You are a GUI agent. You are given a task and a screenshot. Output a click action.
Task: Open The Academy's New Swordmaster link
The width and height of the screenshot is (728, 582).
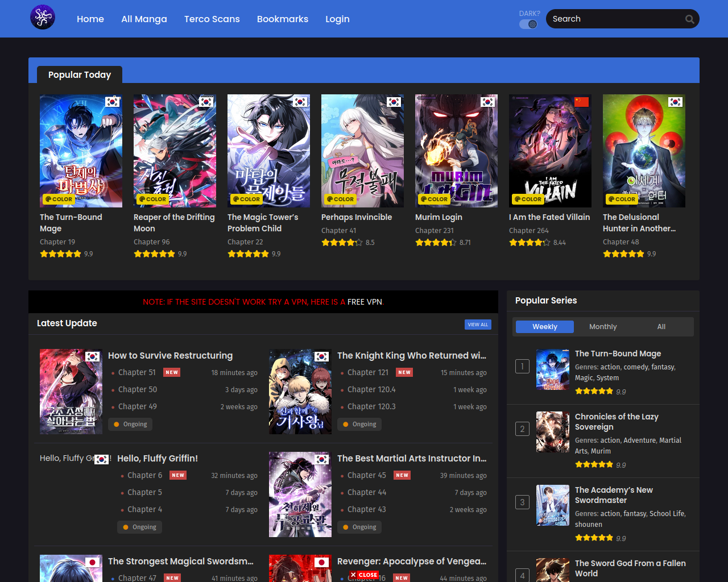tap(614, 495)
